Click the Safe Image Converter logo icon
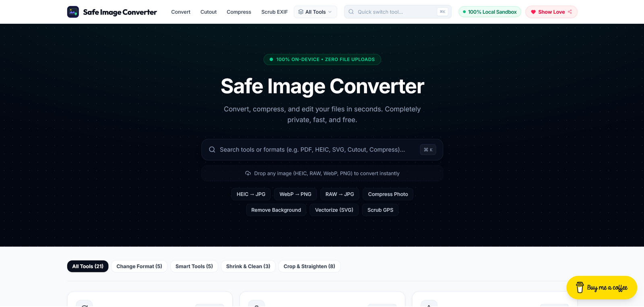This screenshot has width=644, height=307. (x=73, y=12)
